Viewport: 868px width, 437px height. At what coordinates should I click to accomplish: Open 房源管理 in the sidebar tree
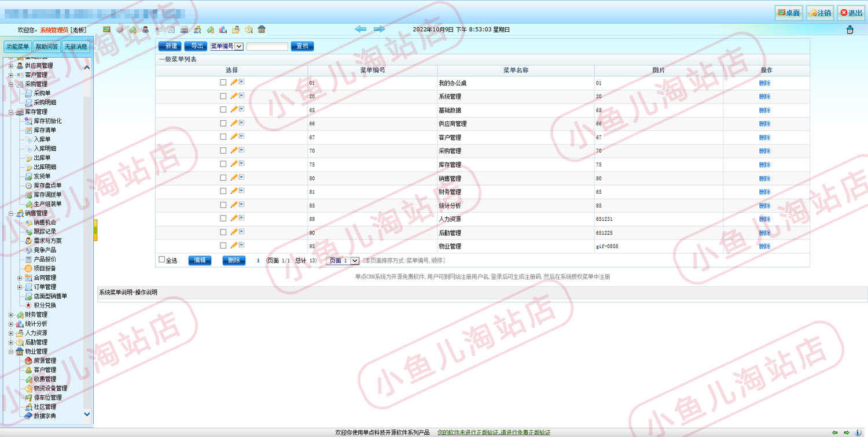coord(45,361)
